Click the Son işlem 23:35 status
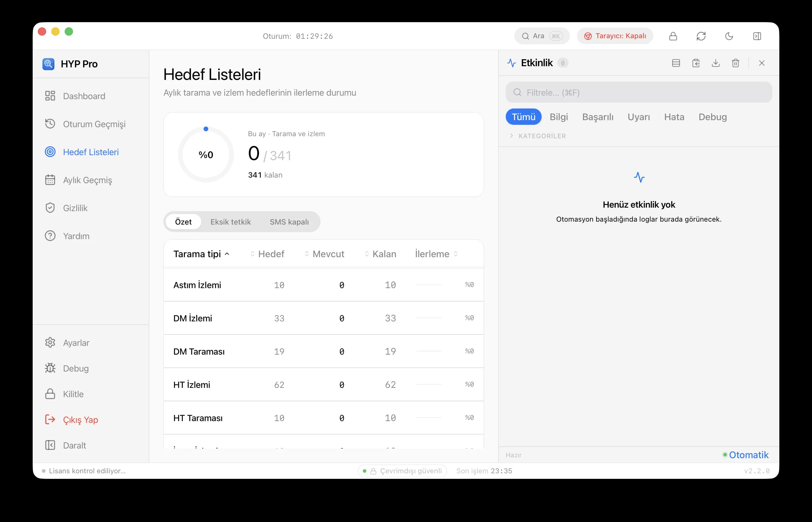Image resolution: width=812 pixels, height=522 pixels. tap(484, 471)
